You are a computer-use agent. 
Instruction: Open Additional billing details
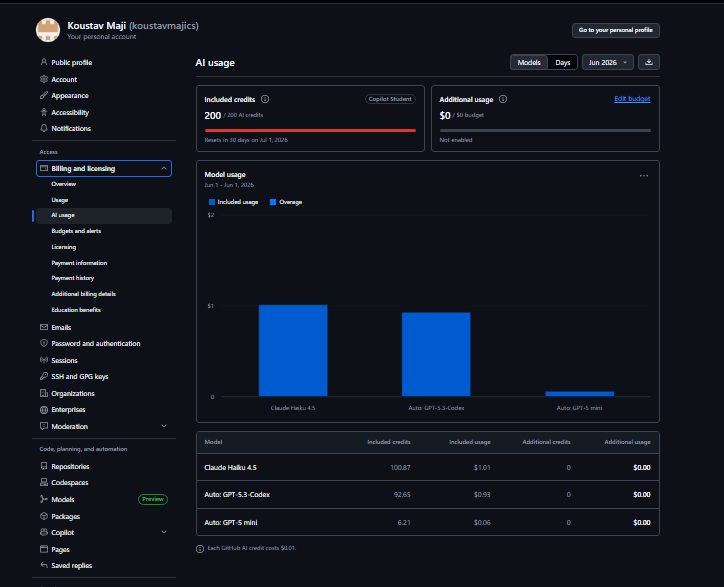click(84, 294)
